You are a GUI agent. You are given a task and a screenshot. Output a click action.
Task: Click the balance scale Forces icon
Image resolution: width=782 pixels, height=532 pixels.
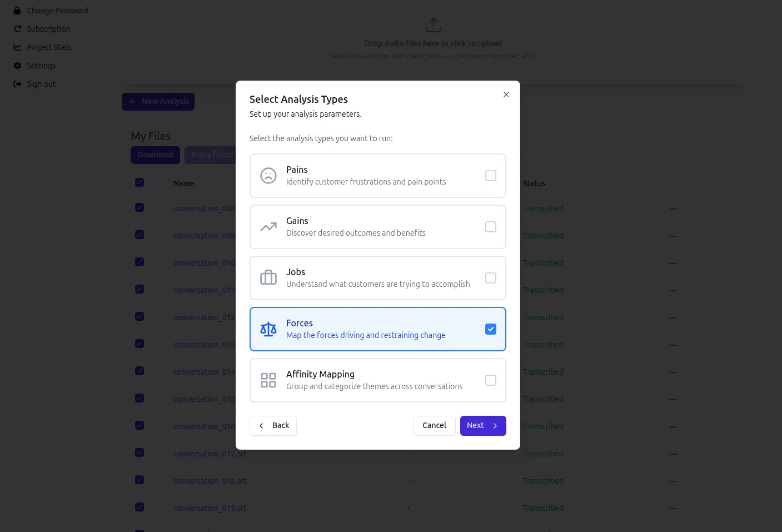268,329
